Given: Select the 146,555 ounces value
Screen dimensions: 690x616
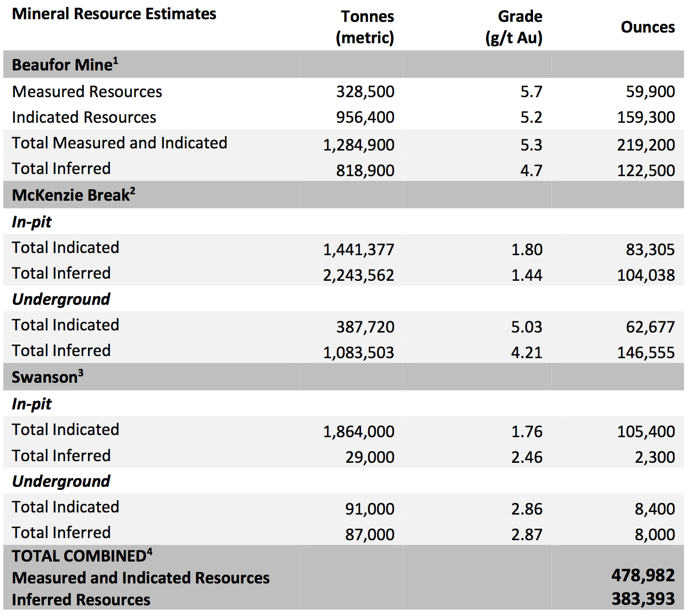Looking at the screenshot, I should pyautogui.click(x=646, y=352).
